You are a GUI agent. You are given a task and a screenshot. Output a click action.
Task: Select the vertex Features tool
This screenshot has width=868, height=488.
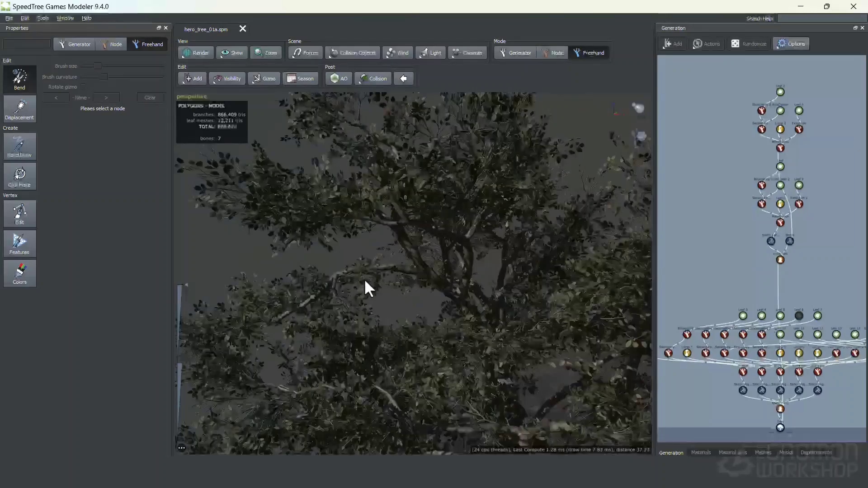pos(19,244)
